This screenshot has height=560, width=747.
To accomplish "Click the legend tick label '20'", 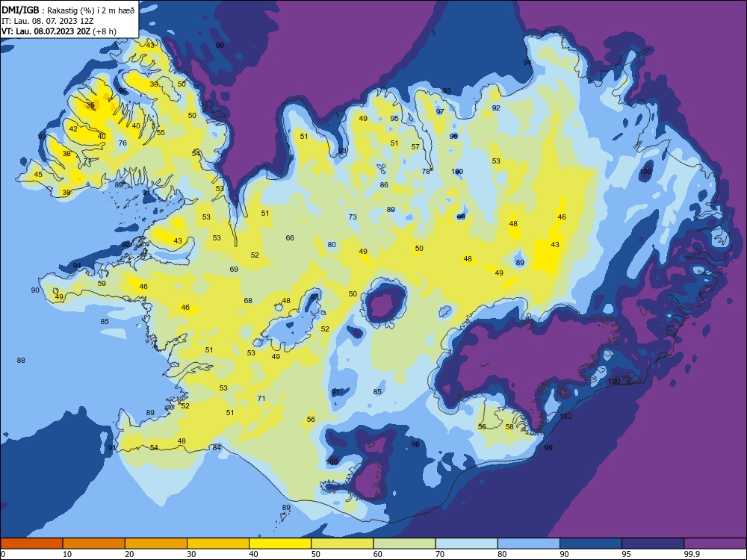I will click(x=129, y=554).
